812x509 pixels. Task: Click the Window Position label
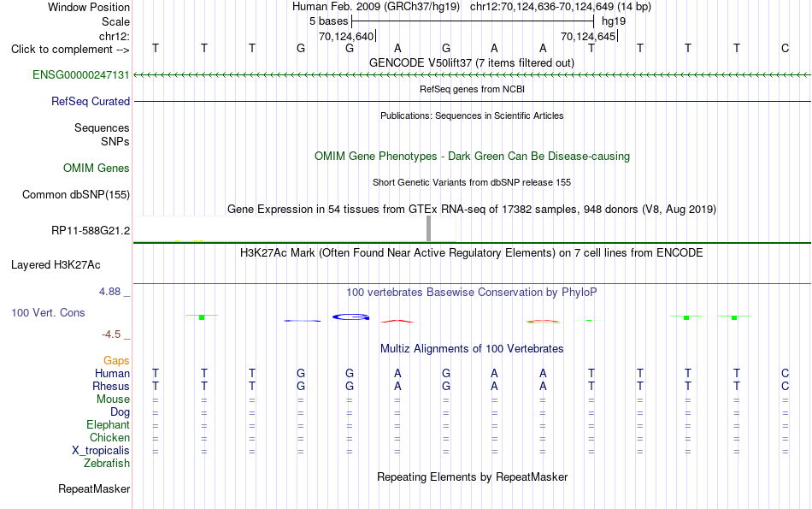pyautogui.click(x=89, y=7)
